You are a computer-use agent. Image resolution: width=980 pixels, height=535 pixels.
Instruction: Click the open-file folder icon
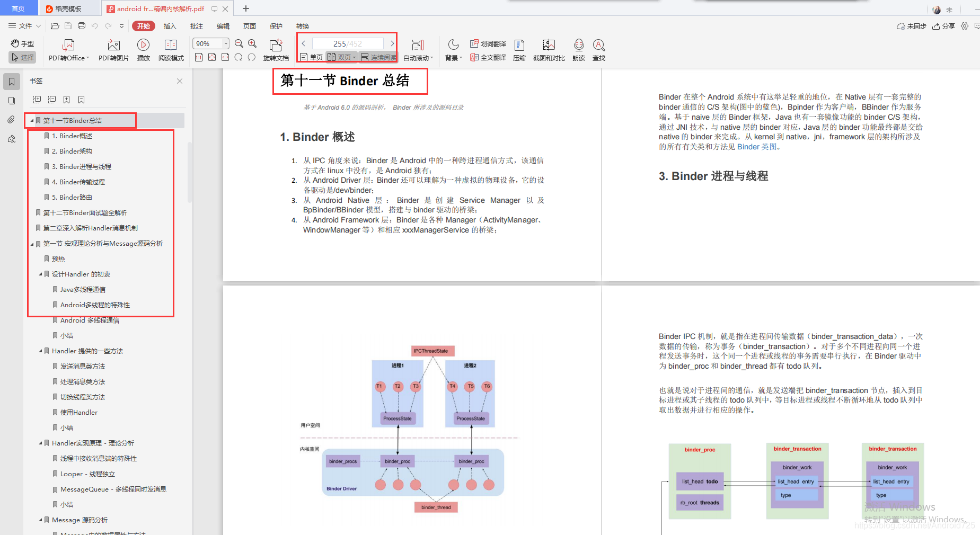(x=55, y=25)
